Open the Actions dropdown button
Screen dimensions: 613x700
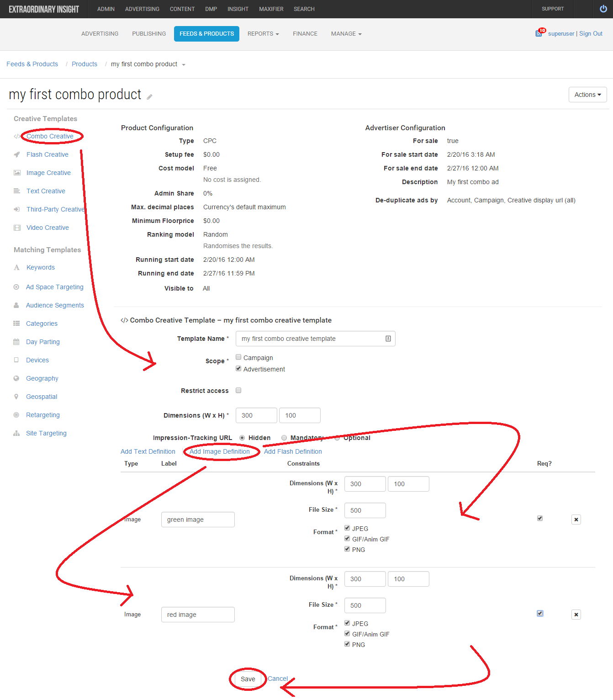point(587,95)
